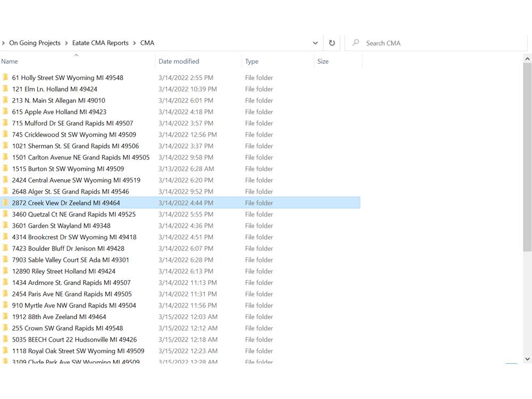This screenshot has width=532, height=399.
Task: Expand chevron before On Going Projects
Action: [x=3, y=43]
